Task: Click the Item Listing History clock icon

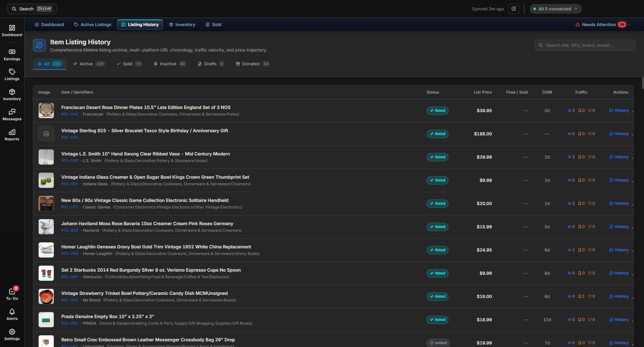Action: point(39,45)
